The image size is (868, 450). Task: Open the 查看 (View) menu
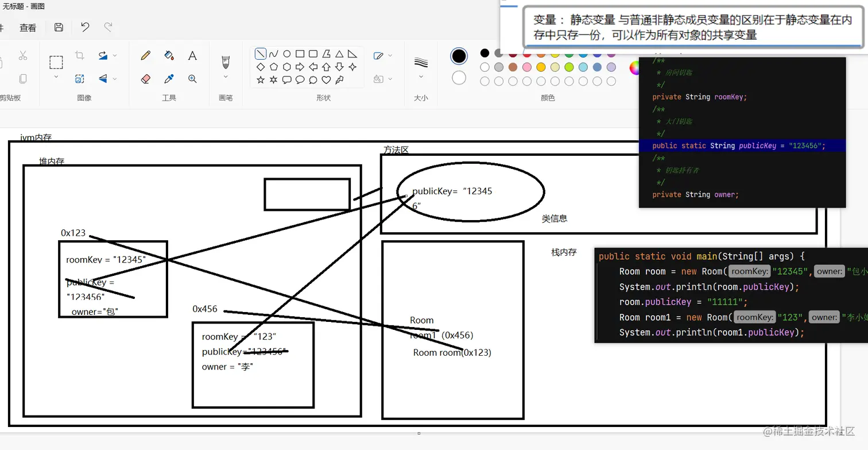28,28
